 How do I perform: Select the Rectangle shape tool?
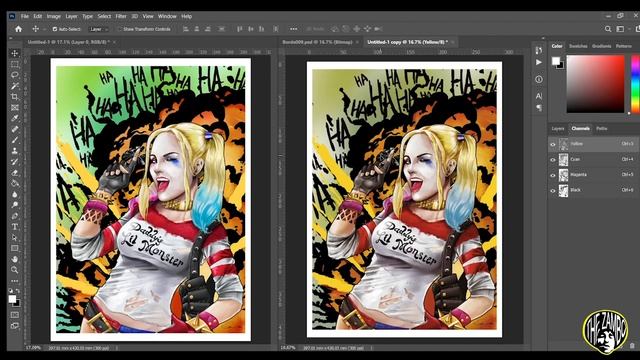pos(15,248)
